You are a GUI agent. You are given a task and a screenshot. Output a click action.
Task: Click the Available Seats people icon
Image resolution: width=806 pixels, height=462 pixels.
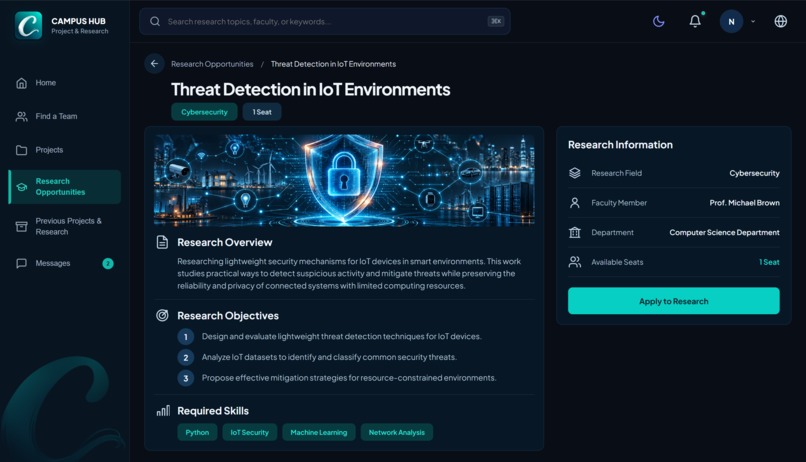[575, 262]
